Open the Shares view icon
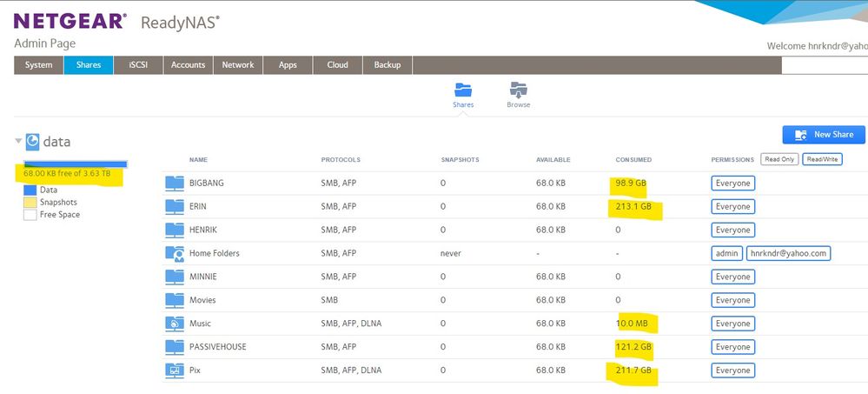Screen dimensions: 868x394 point(462,90)
